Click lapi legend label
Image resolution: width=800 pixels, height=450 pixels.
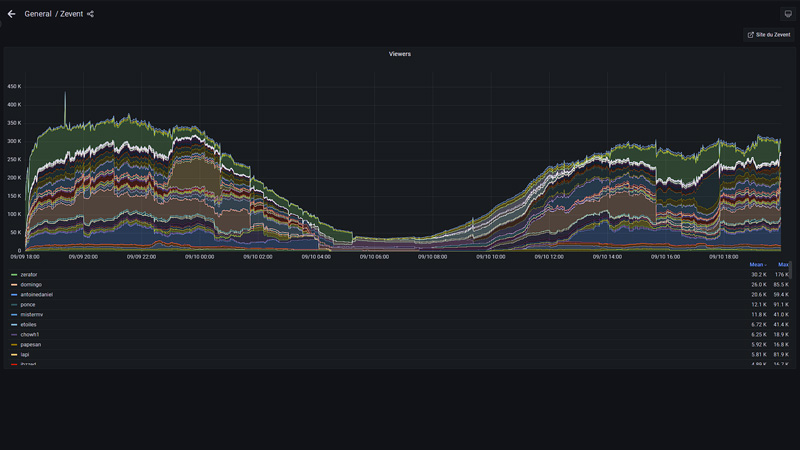click(x=24, y=355)
